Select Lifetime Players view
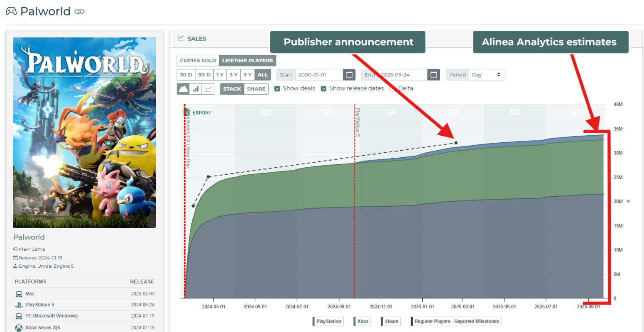This screenshot has width=644, height=332. pyautogui.click(x=247, y=61)
